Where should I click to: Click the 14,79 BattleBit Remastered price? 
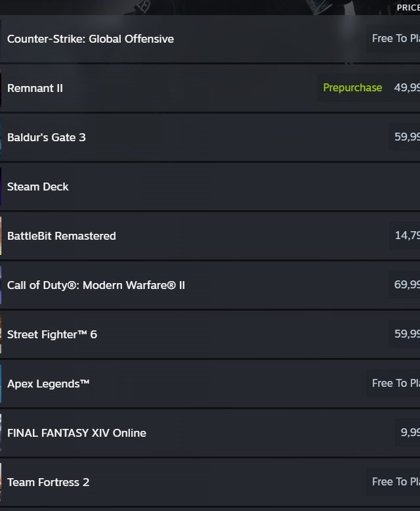[x=407, y=236]
